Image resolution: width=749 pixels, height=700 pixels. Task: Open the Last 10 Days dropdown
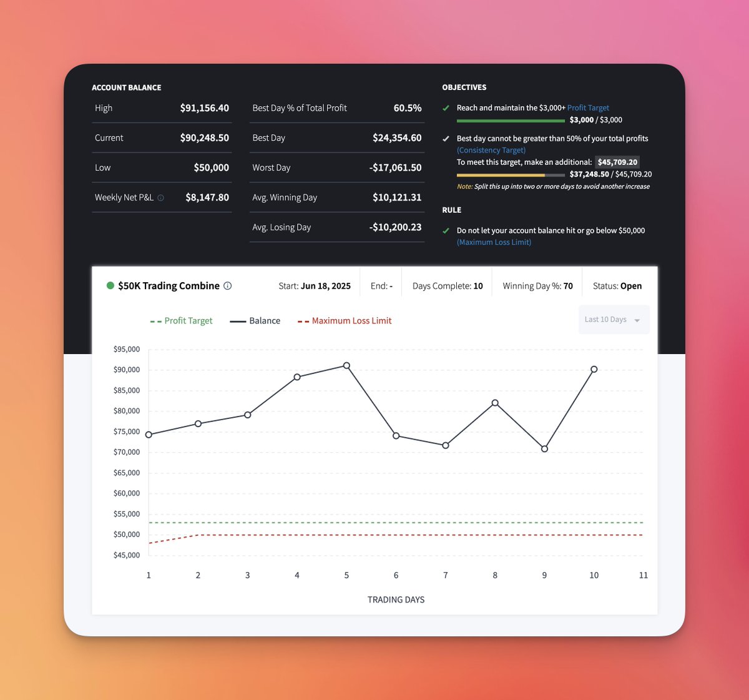[614, 320]
